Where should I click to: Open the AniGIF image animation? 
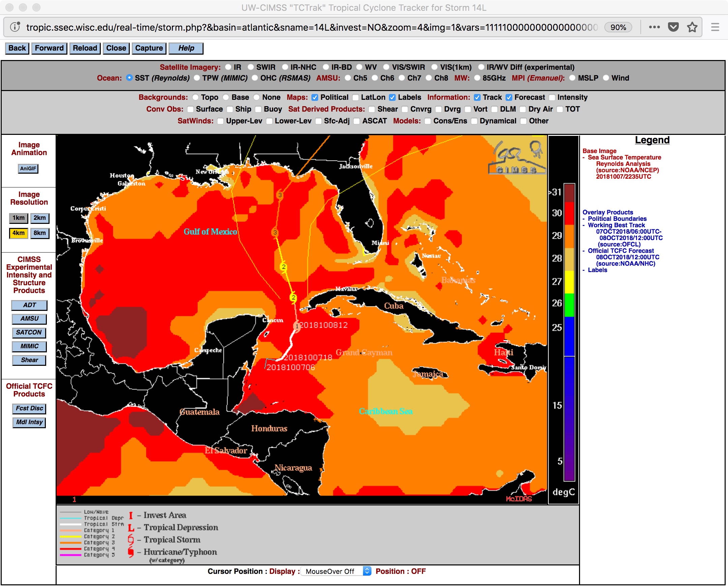[x=28, y=169]
